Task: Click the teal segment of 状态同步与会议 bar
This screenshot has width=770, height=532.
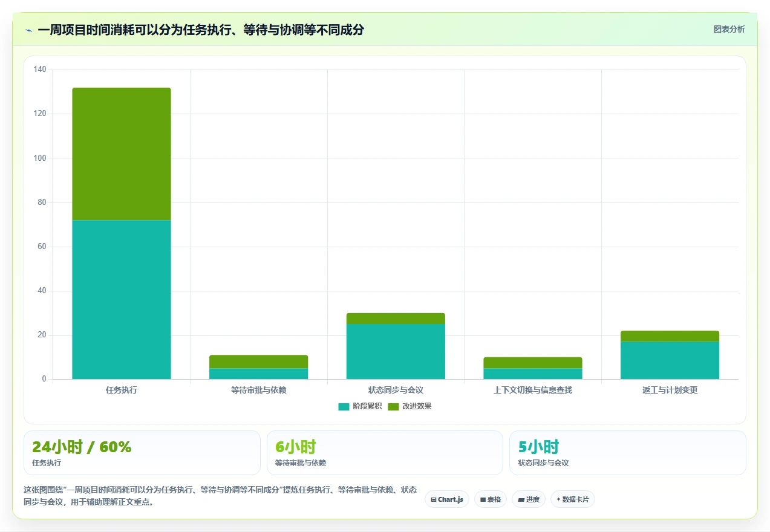Action: [x=396, y=352]
